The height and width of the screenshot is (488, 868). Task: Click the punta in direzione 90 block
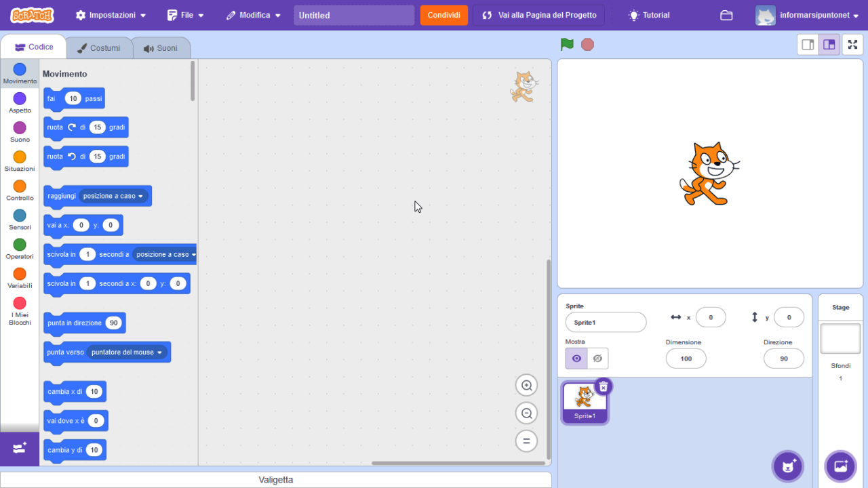coord(84,323)
